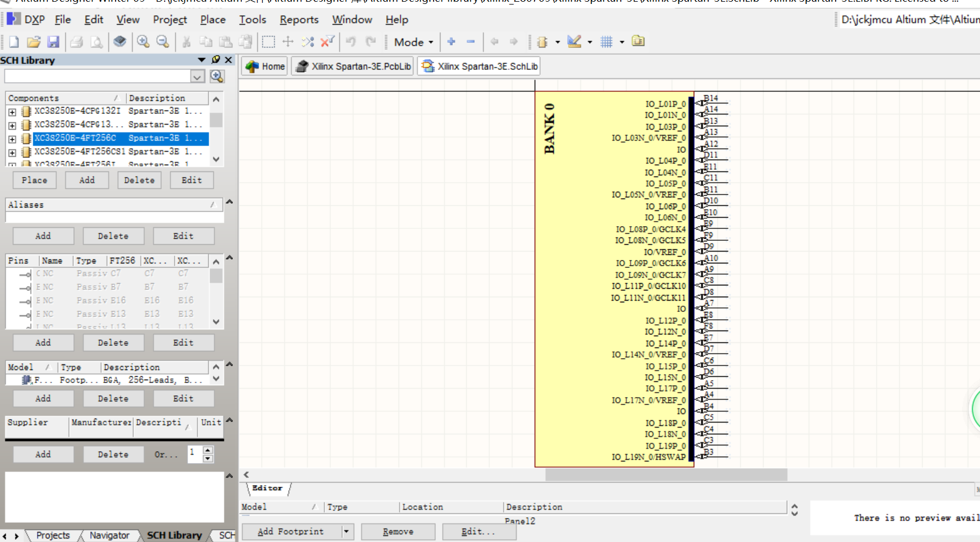
Task: Collapse the Model section
Action: tap(229, 364)
